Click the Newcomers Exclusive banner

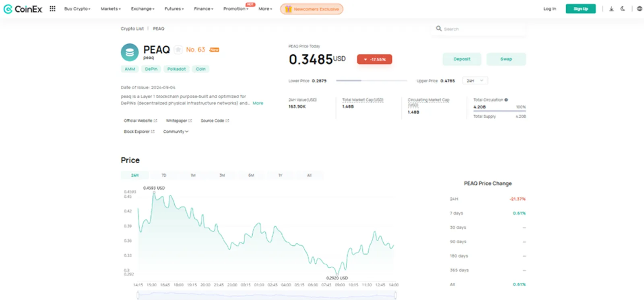pyautogui.click(x=312, y=9)
